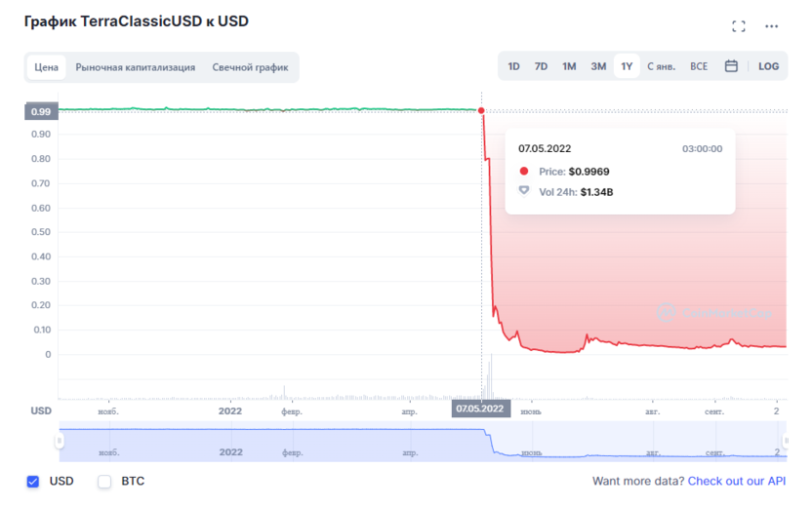
Task: Click the 0.50 y-axis label
Action: (x=41, y=232)
